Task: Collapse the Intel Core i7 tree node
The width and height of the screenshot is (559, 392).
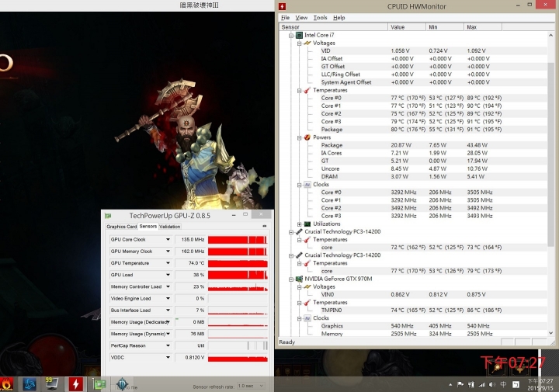Action: [x=291, y=35]
